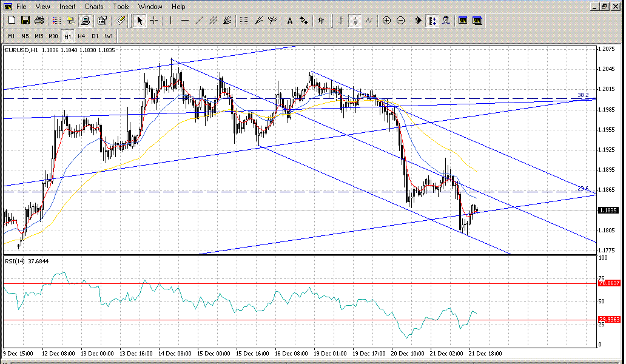Click the 1.2075 price scale value
626x364 pixels.
click(x=607, y=49)
